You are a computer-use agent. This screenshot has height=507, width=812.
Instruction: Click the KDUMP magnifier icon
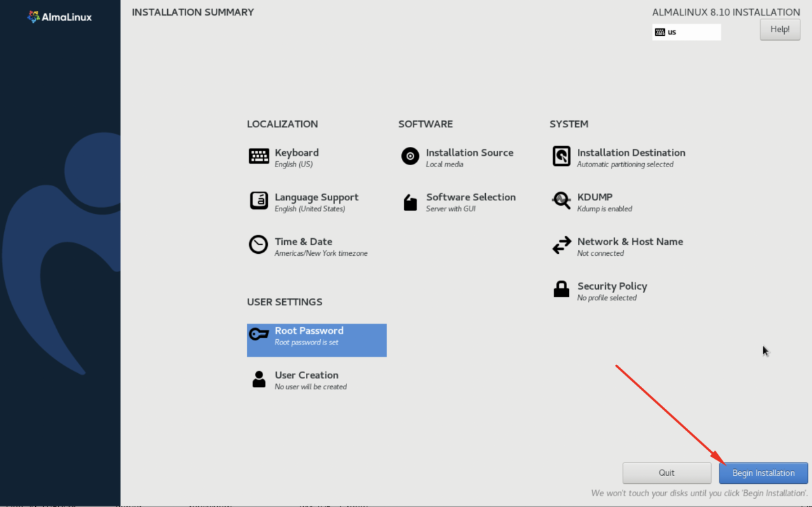[x=561, y=201]
